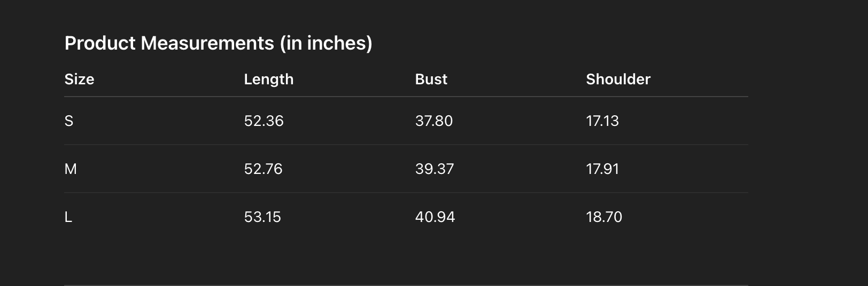The image size is (868, 286).
Task: Click the word "Measurements" in the heading
Action: tap(207, 43)
